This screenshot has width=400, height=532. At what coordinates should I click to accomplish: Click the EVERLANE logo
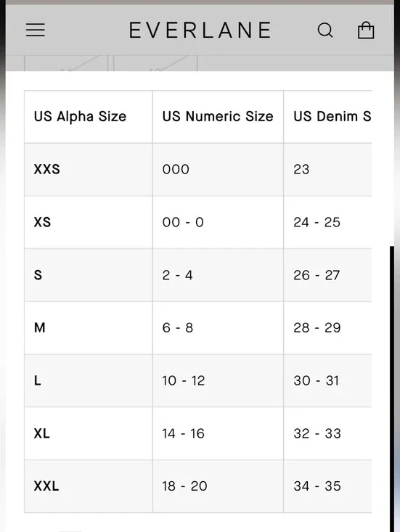200,30
